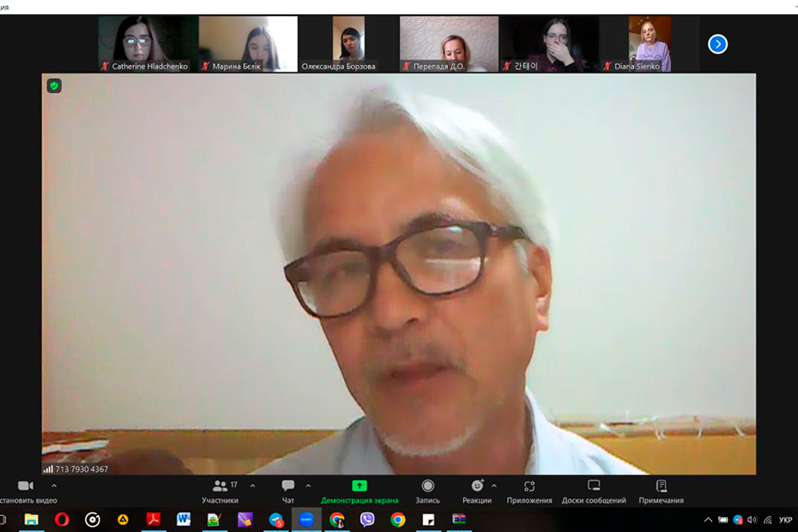Click the green encryption shield icon
Screen dimensions: 798x532
click(54, 86)
